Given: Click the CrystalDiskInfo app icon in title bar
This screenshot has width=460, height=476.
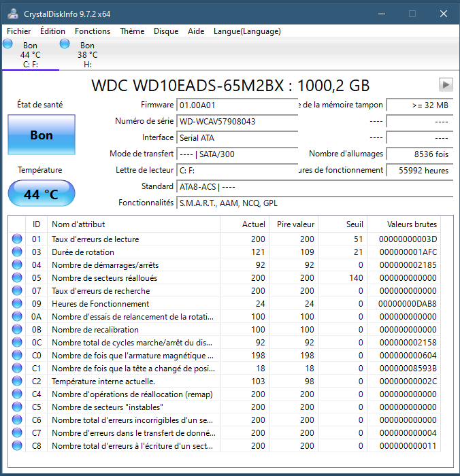Looking at the screenshot, I should pos(13,14).
